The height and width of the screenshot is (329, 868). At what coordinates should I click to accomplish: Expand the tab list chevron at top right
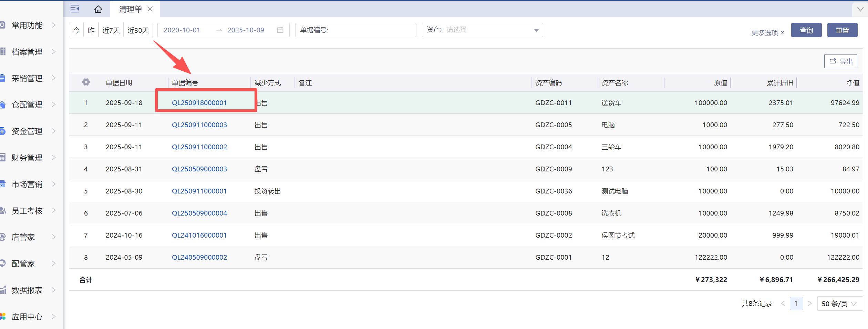(x=860, y=9)
